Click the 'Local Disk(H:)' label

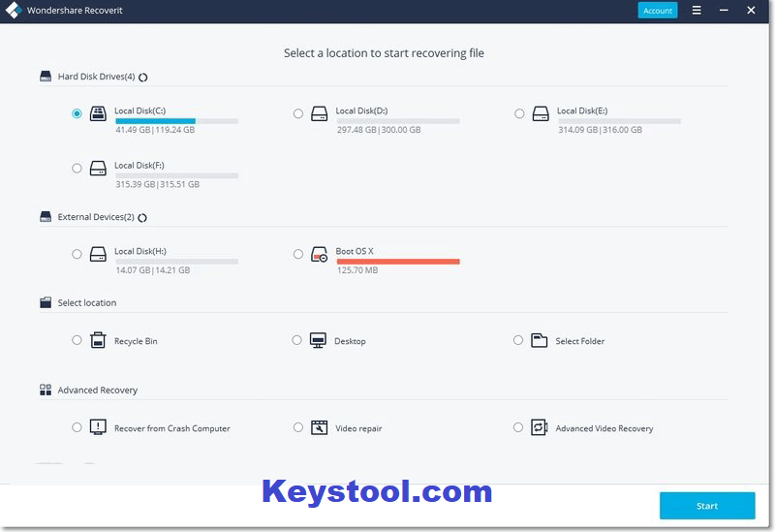[x=140, y=251]
